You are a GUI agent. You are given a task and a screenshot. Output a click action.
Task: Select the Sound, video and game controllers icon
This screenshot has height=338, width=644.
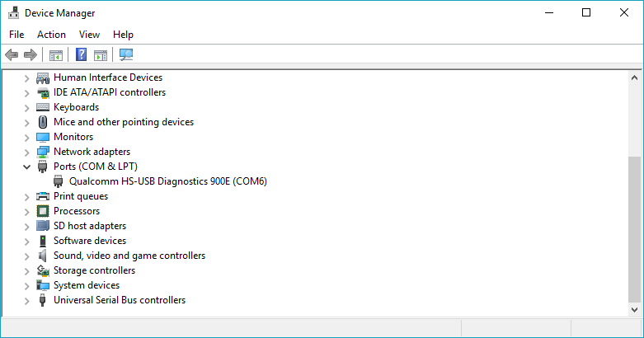point(43,256)
